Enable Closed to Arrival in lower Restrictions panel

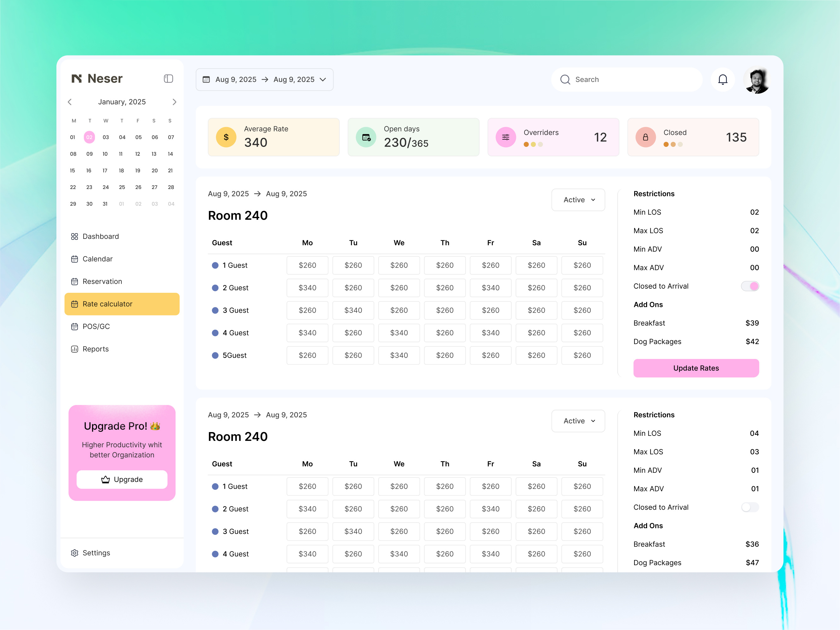tap(750, 507)
